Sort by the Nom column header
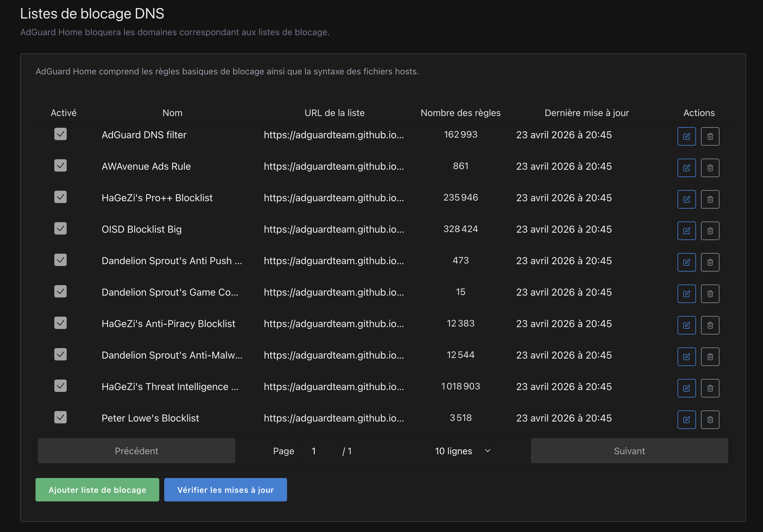This screenshot has width=763, height=532. [173, 113]
